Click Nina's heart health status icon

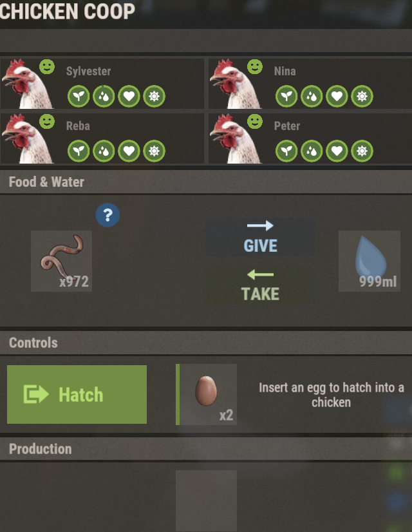(x=337, y=97)
